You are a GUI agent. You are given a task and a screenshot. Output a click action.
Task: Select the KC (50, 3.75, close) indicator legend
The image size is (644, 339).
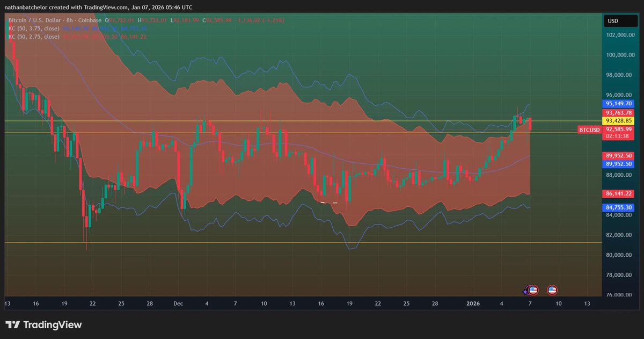tap(33, 28)
